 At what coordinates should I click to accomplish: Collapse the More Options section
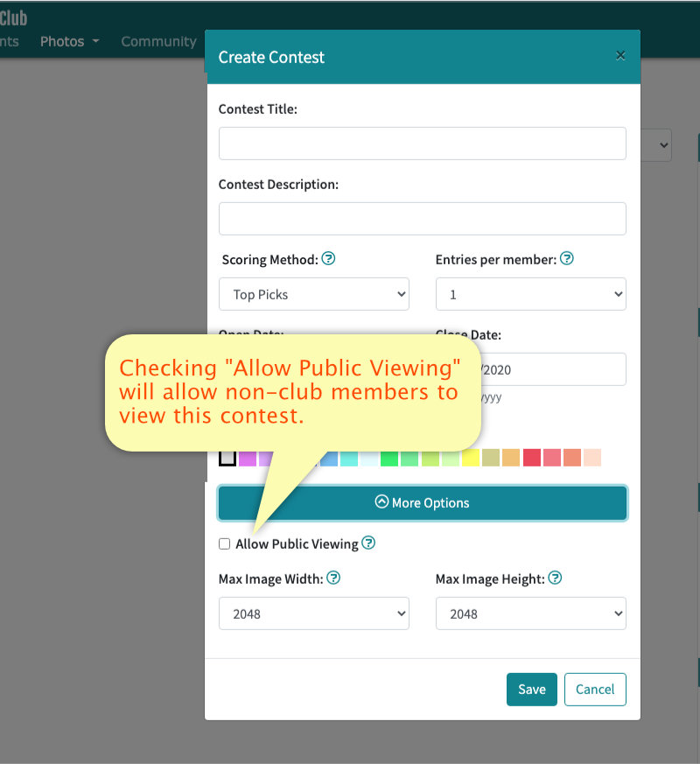click(x=422, y=502)
